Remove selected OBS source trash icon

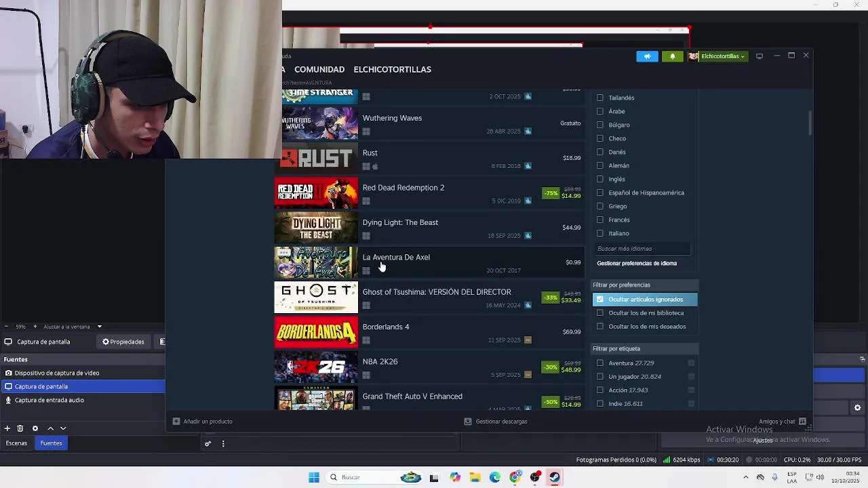click(20, 428)
